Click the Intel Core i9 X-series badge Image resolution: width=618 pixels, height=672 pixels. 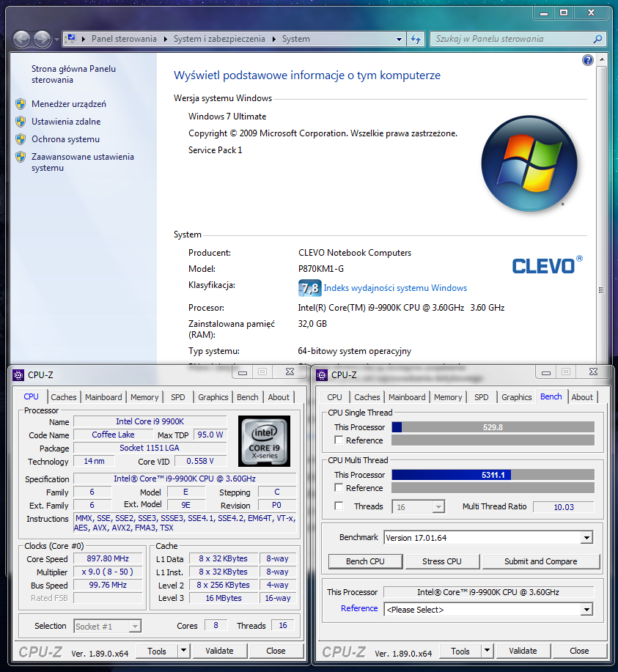pyautogui.click(x=264, y=441)
